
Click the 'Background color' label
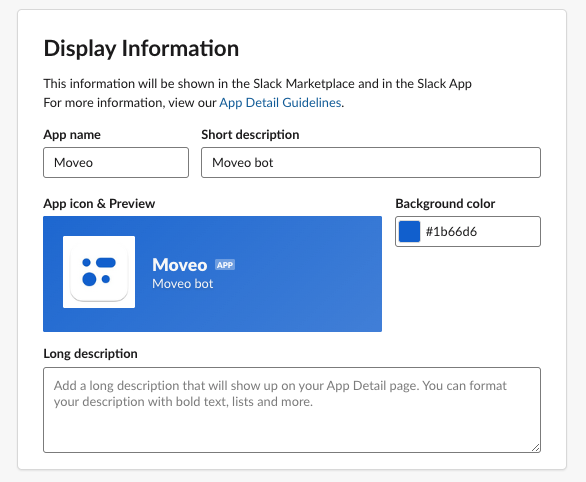click(x=445, y=204)
